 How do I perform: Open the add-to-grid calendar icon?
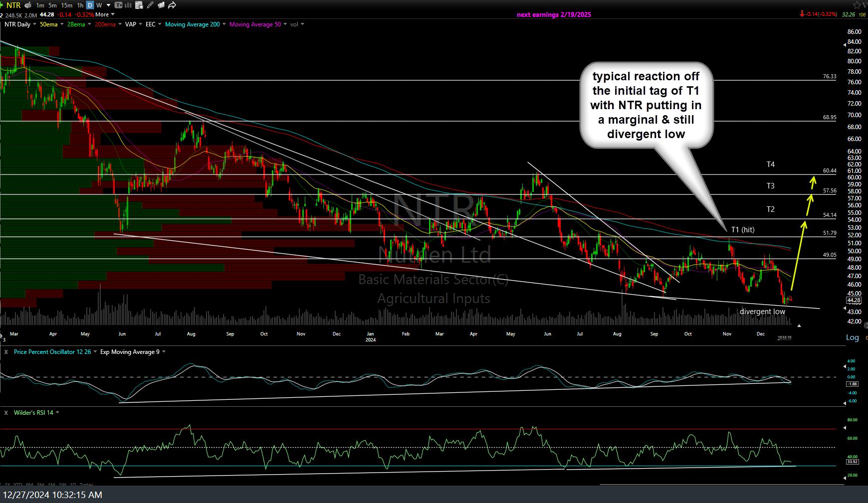click(x=139, y=5)
